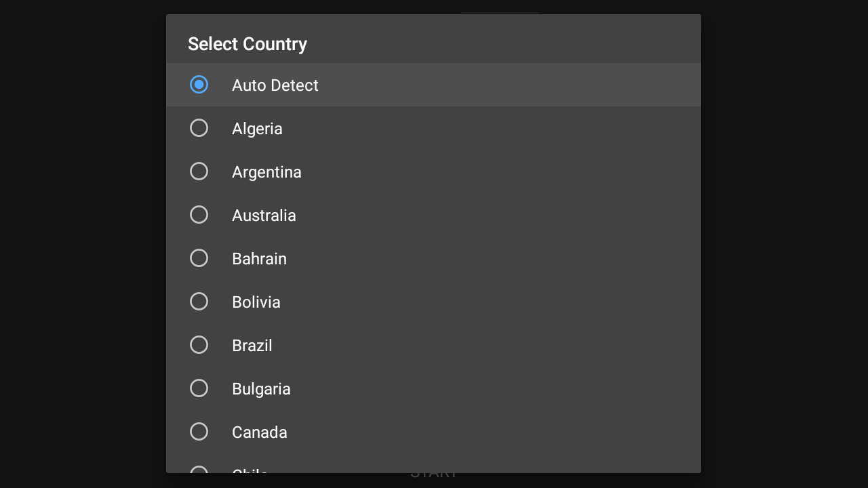
Task: Click the Algeria country name
Action: tap(257, 129)
